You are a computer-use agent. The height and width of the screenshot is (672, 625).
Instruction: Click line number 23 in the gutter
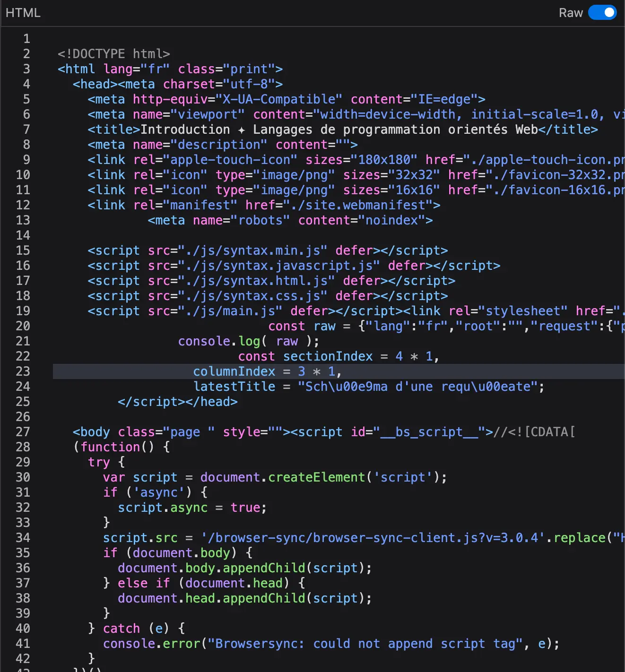[23, 371]
